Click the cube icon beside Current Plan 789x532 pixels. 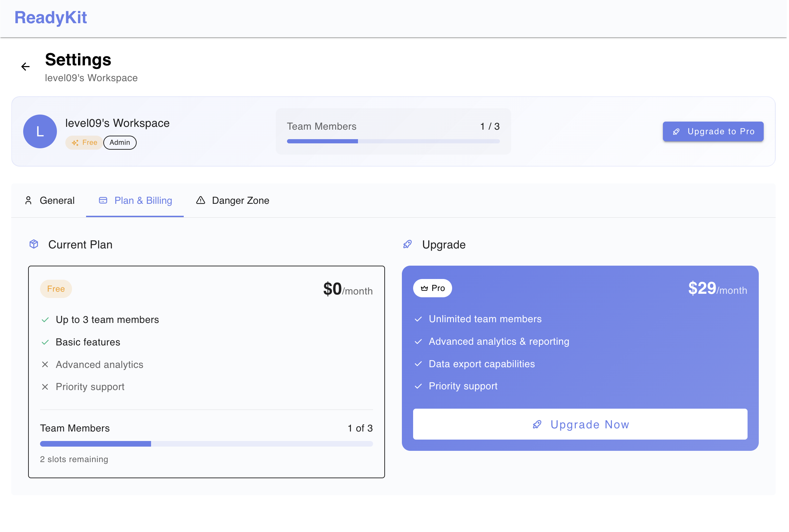click(34, 244)
